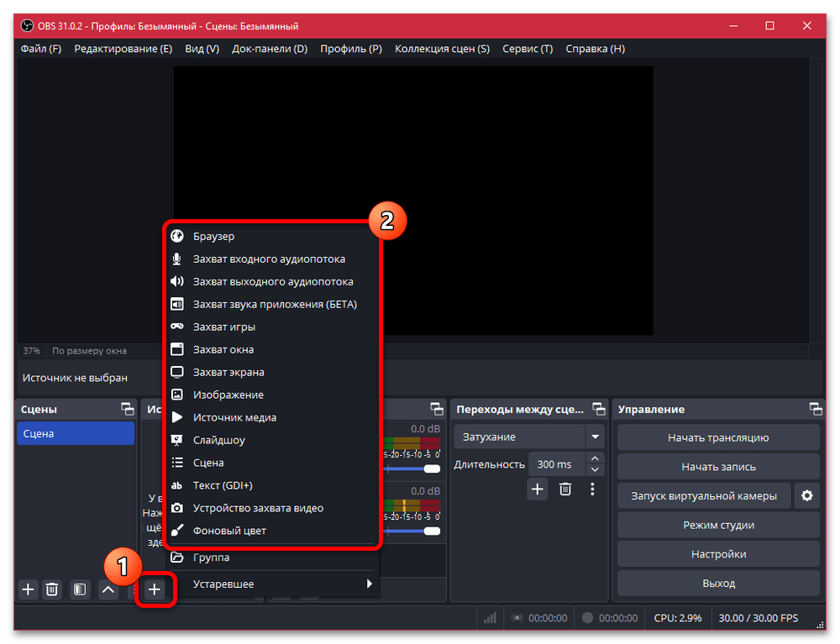Open the Редактирование (E) menu
The image size is (840, 644).
pyautogui.click(x=123, y=49)
